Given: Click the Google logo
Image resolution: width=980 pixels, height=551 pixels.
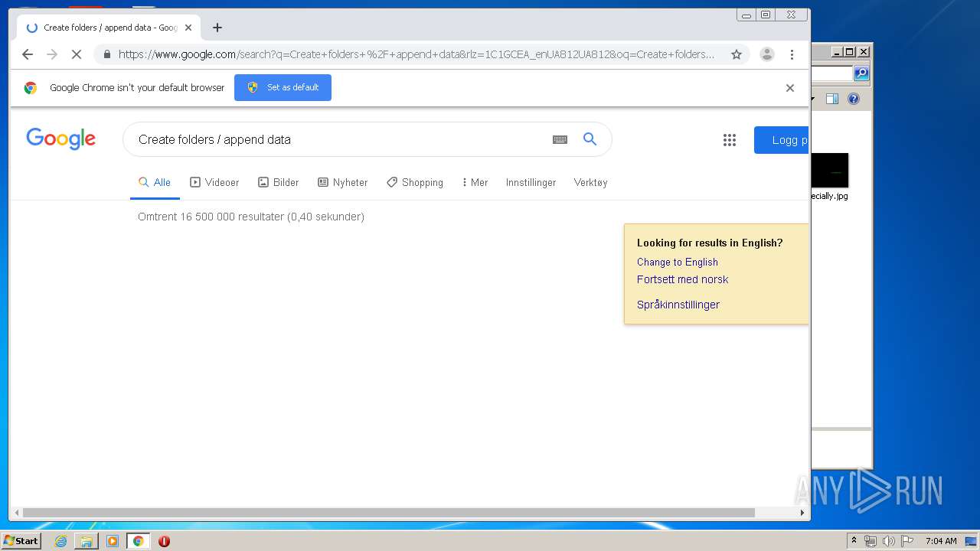Looking at the screenshot, I should tap(60, 139).
